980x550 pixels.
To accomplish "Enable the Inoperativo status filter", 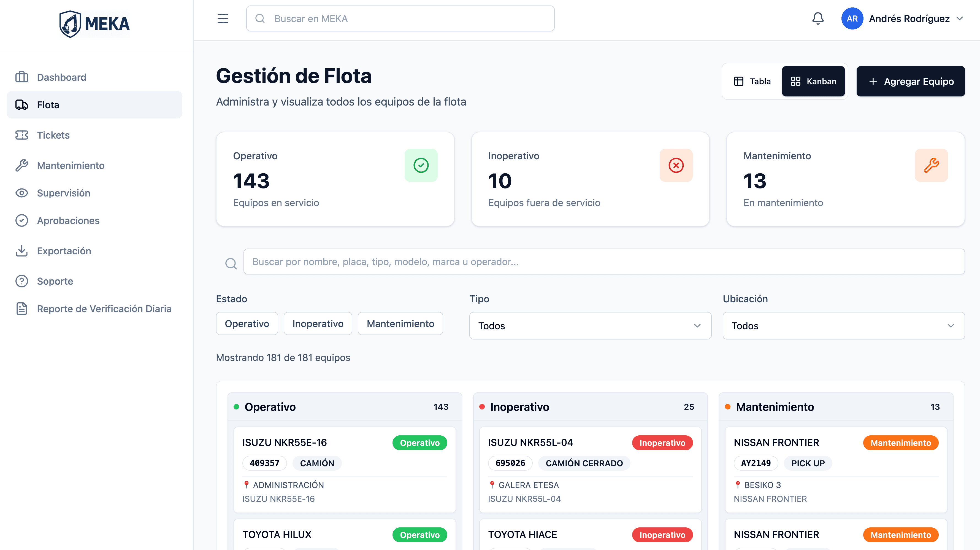I will 318,323.
